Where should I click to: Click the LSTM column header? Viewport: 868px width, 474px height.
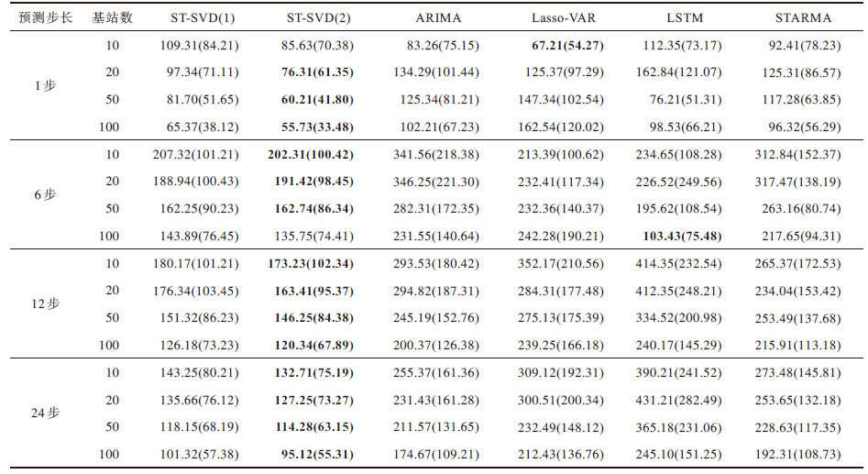(678, 17)
